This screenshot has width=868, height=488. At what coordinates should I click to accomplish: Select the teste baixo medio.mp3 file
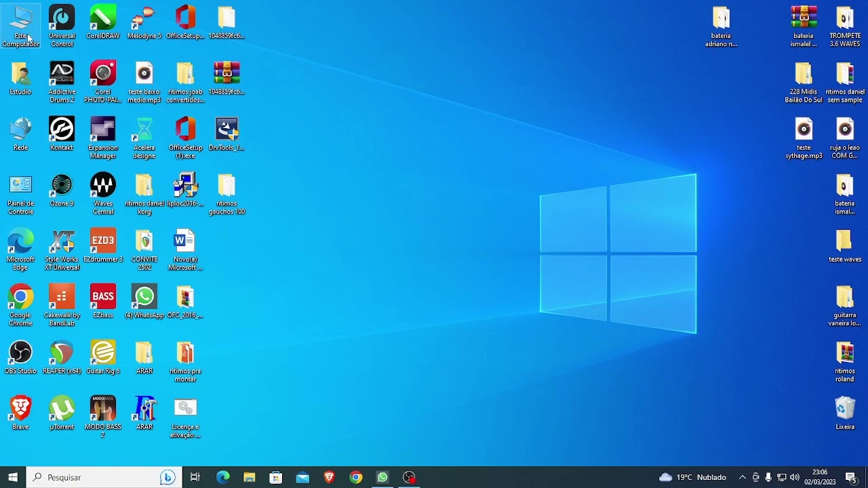click(x=144, y=83)
